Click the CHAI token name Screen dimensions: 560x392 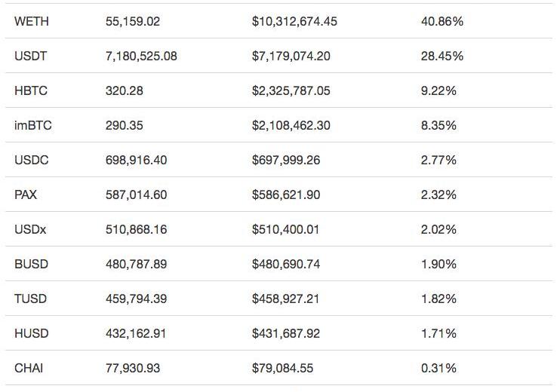[30, 369]
